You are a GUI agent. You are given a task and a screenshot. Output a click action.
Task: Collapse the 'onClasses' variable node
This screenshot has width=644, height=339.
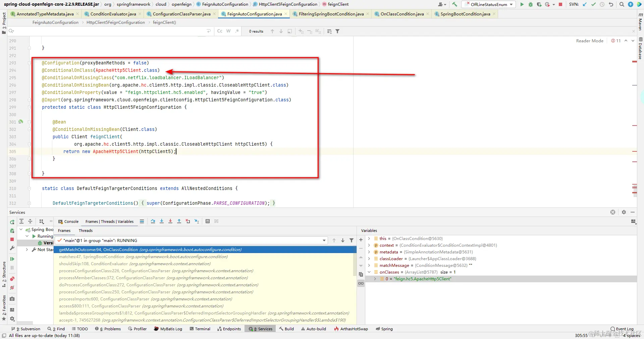click(x=369, y=272)
